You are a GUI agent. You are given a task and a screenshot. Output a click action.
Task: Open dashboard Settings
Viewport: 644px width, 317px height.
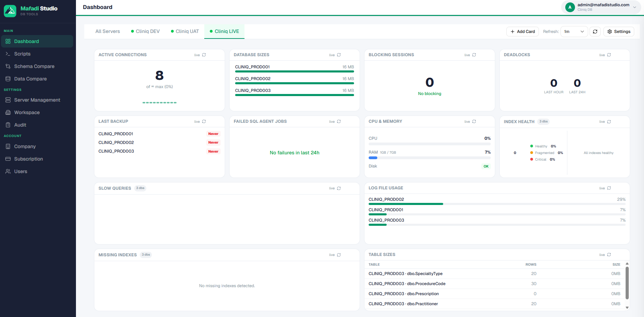pos(619,32)
